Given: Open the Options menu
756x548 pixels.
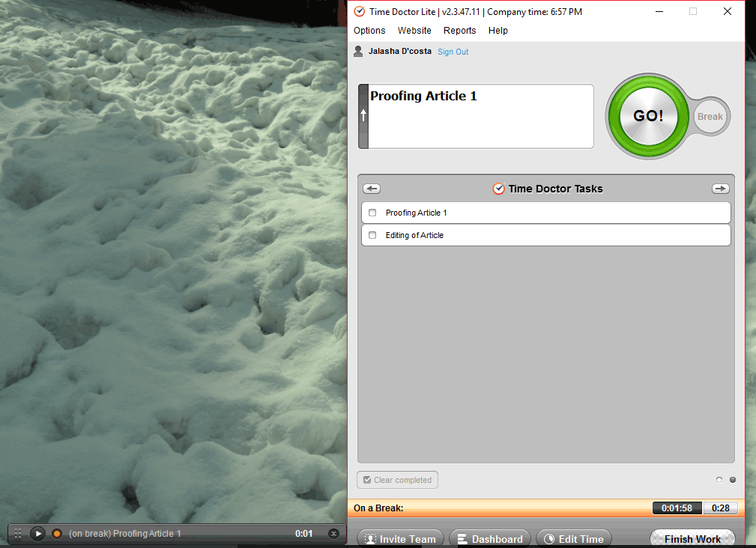Looking at the screenshot, I should click(x=369, y=31).
